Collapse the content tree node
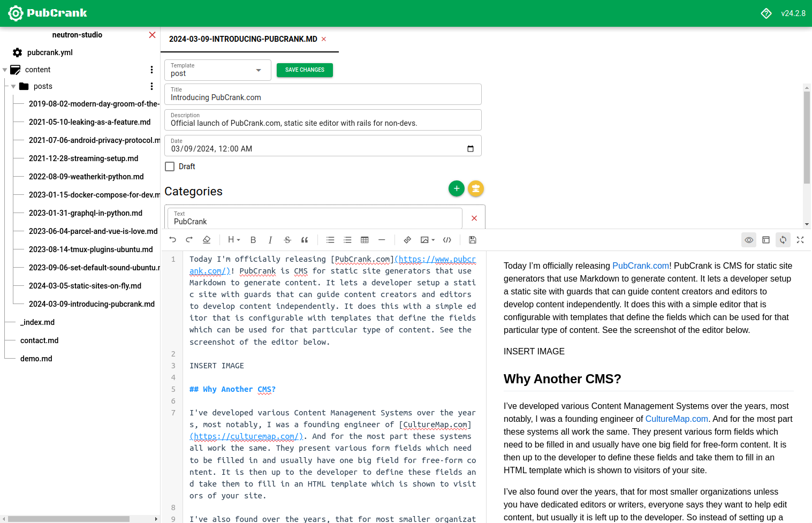This screenshot has width=812, height=523. [5, 70]
